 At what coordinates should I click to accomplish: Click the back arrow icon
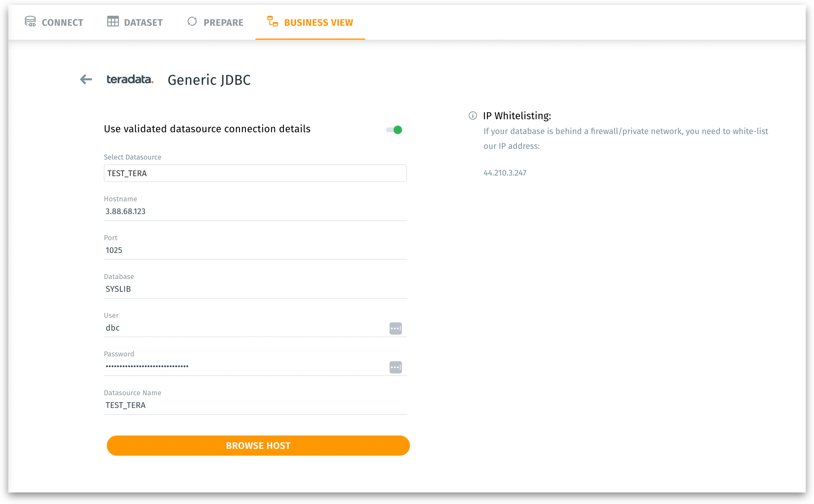86,79
